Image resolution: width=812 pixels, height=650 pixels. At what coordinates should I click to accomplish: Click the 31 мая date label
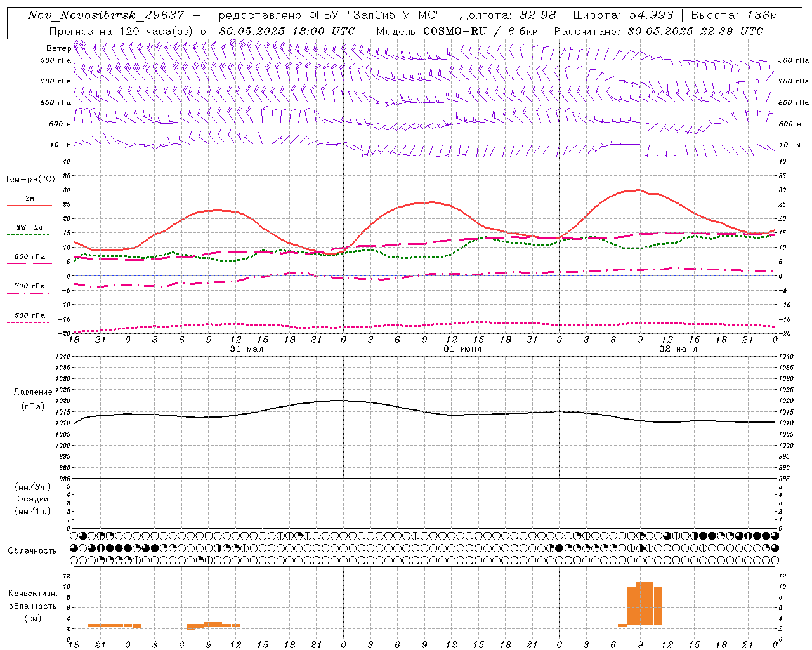click(x=246, y=349)
